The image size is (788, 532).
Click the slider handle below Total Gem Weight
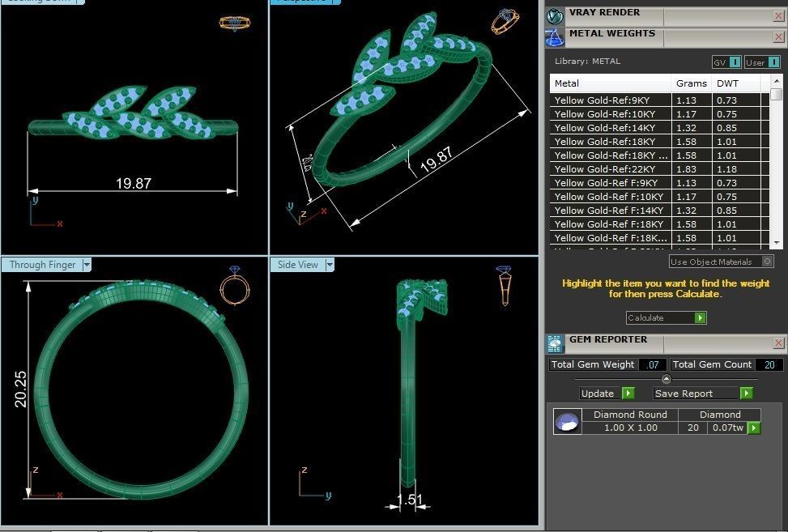[x=666, y=378]
